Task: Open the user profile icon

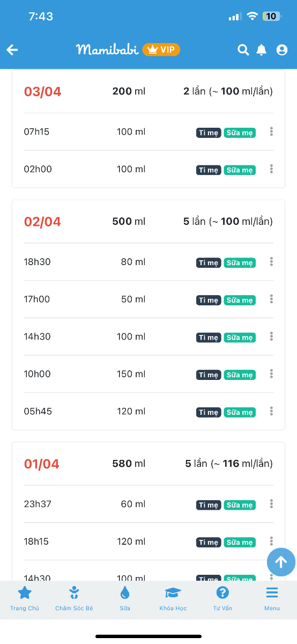Action: click(x=282, y=50)
